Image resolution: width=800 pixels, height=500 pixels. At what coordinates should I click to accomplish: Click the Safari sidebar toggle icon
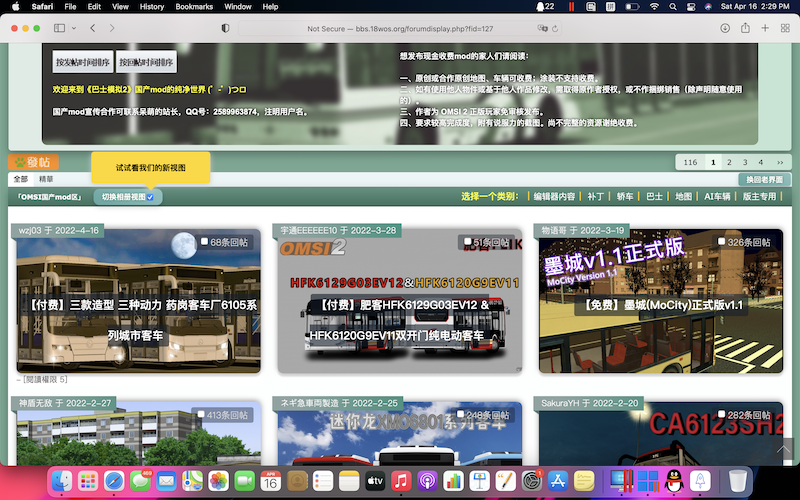(x=57, y=29)
